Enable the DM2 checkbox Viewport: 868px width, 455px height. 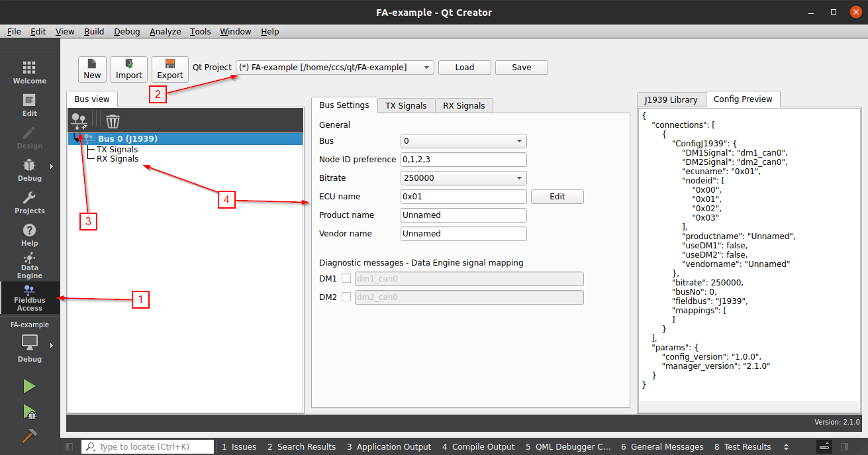click(x=346, y=297)
